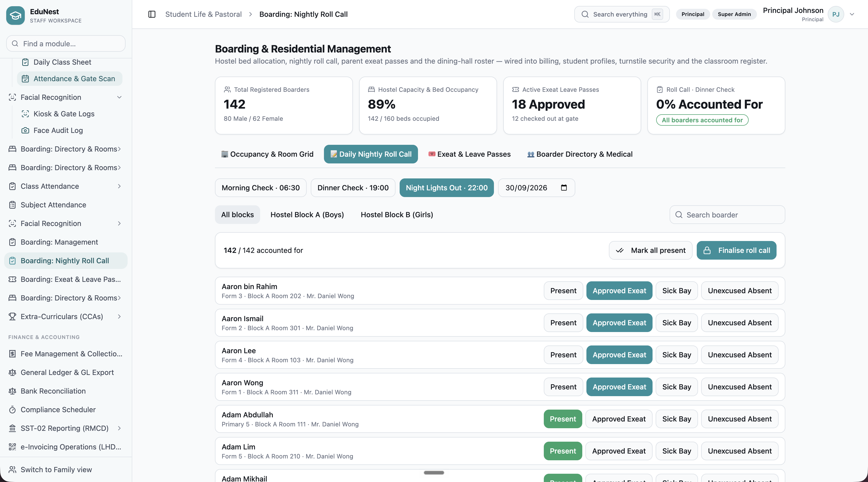The image size is (868, 482).
Task: Set Adam Abdullah to Approved Exeat
Action: click(619, 419)
